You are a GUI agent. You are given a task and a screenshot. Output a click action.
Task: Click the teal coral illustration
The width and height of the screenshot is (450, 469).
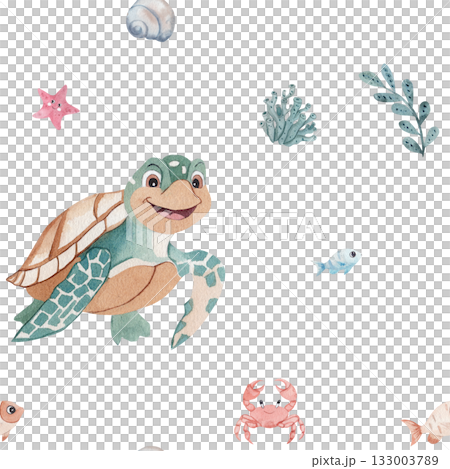coord(288,115)
